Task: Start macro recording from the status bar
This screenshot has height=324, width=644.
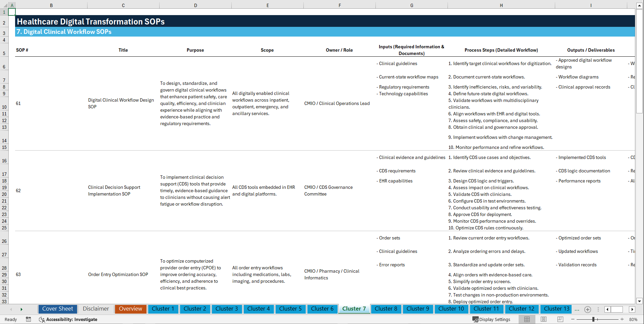Action: [x=28, y=319]
